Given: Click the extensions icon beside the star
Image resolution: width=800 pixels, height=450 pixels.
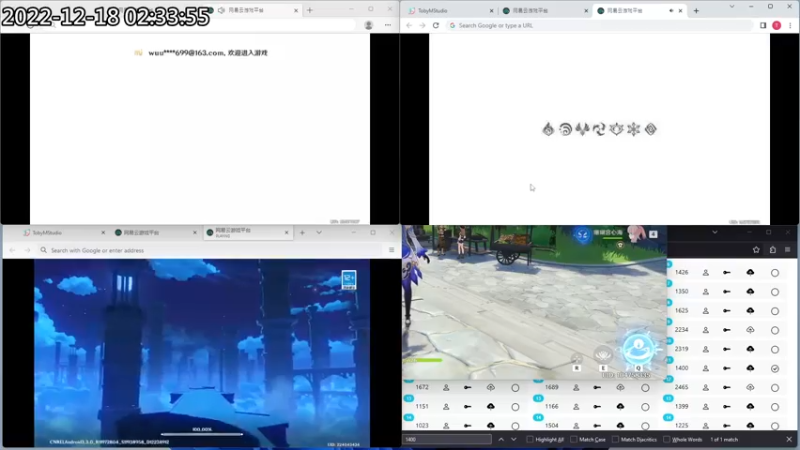Looking at the screenshot, I should click(772, 249).
